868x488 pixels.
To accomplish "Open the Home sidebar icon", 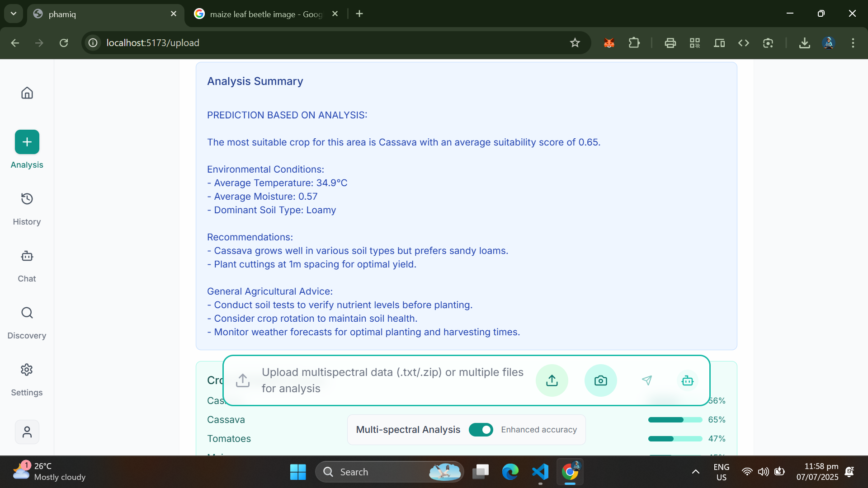I will point(27,93).
